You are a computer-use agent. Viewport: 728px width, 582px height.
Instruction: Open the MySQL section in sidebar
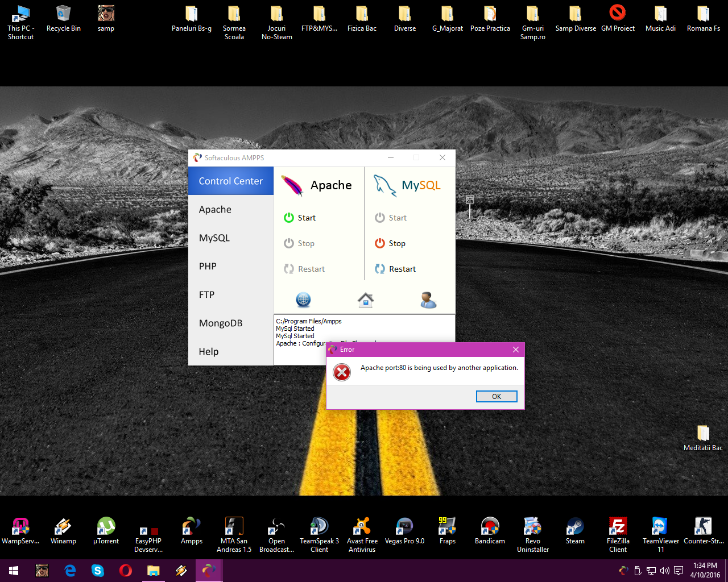tap(231, 238)
